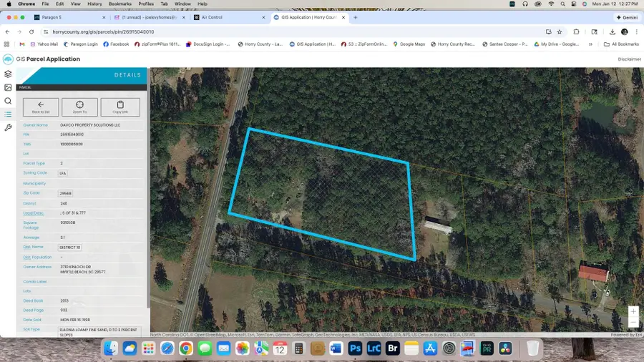Open Yahoo Mail bookmark
Viewport: 644px width, 362px height.
tap(44, 44)
